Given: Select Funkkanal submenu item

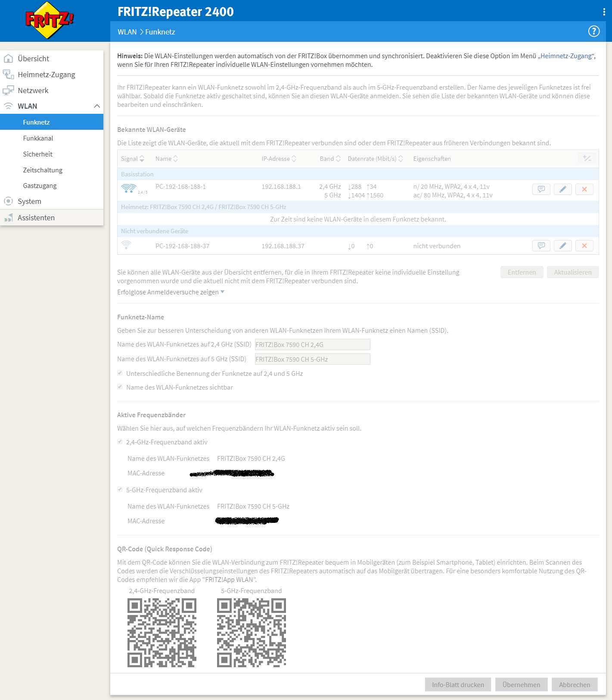Looking at the screenshot, I should click(52, 138).
